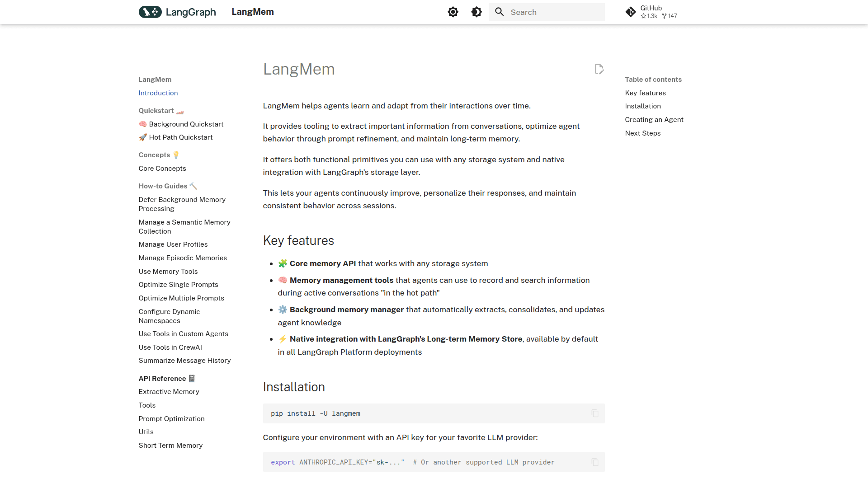
Task: Open the Core Concepts page
Action: coord(162,169)
